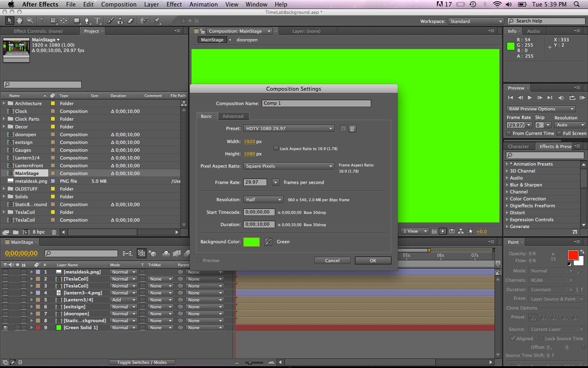Click the Duration timecode field
The width and height of the screenshot is (588, 368).
tap(259, 224)
